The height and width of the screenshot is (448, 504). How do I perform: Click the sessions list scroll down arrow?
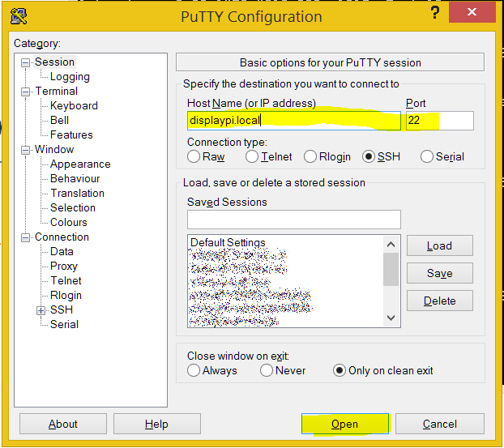click(391, 318)
